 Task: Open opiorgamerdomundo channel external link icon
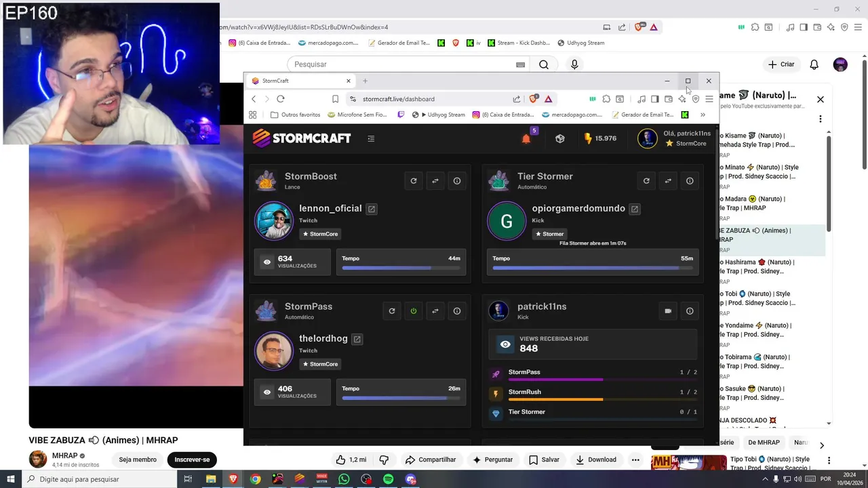tap(635, 209)
